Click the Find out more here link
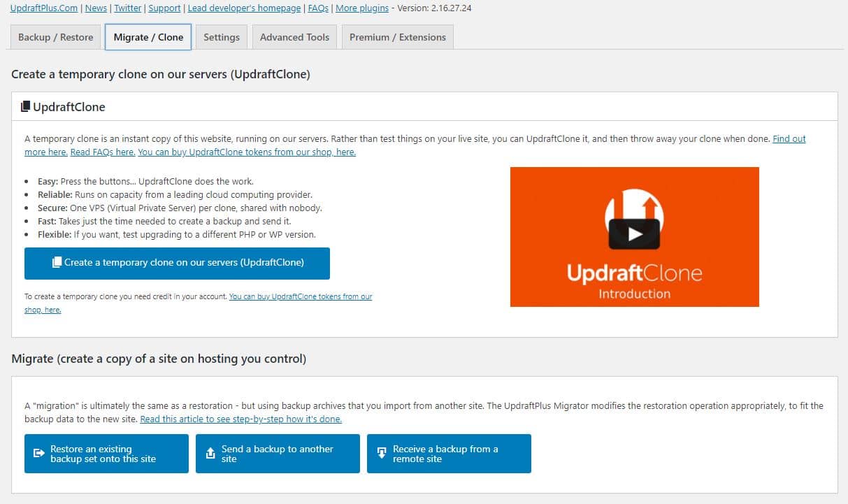The image size is (848, 504). [789, 139]
